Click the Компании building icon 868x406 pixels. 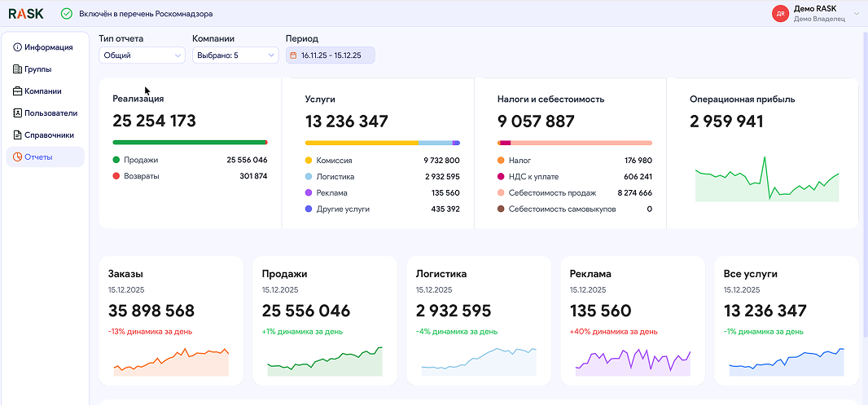click(x=17, y=91)
